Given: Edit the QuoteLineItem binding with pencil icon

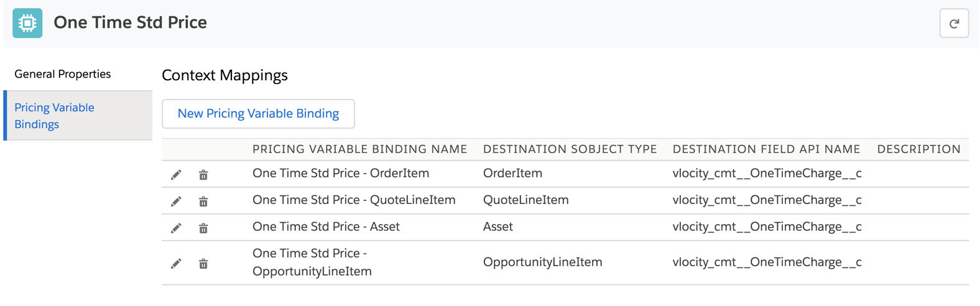Looking at the screenshot, I should [176, 202].
